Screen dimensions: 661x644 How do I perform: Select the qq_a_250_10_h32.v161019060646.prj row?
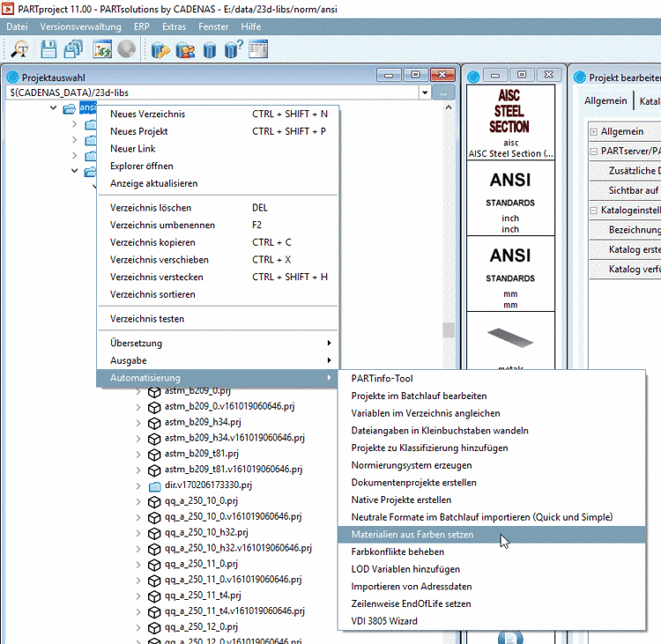(x=238, y=548)
